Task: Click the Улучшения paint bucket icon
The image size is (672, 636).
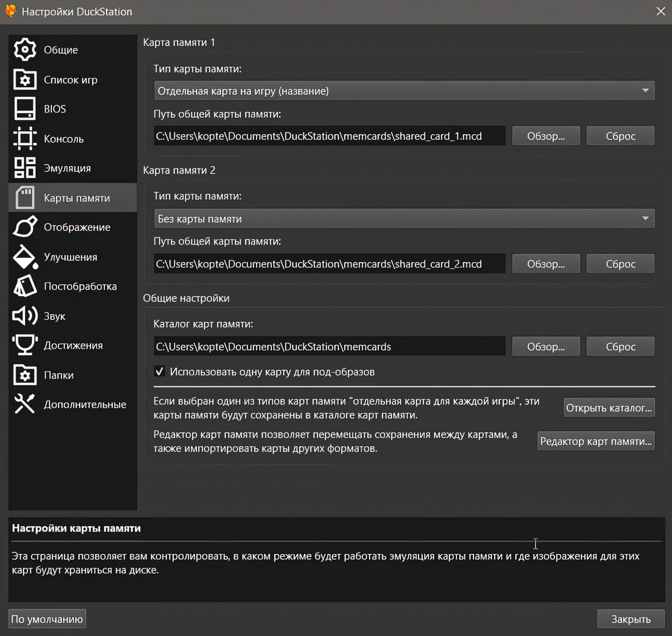Action: 25,257
